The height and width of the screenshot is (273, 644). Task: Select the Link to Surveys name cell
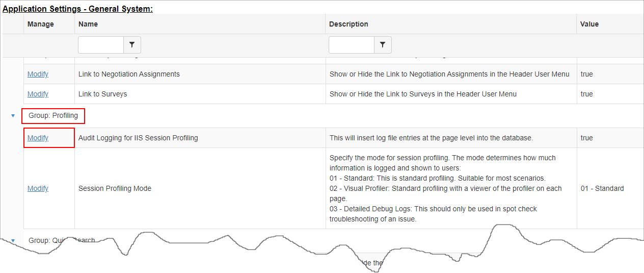(200, 94)
